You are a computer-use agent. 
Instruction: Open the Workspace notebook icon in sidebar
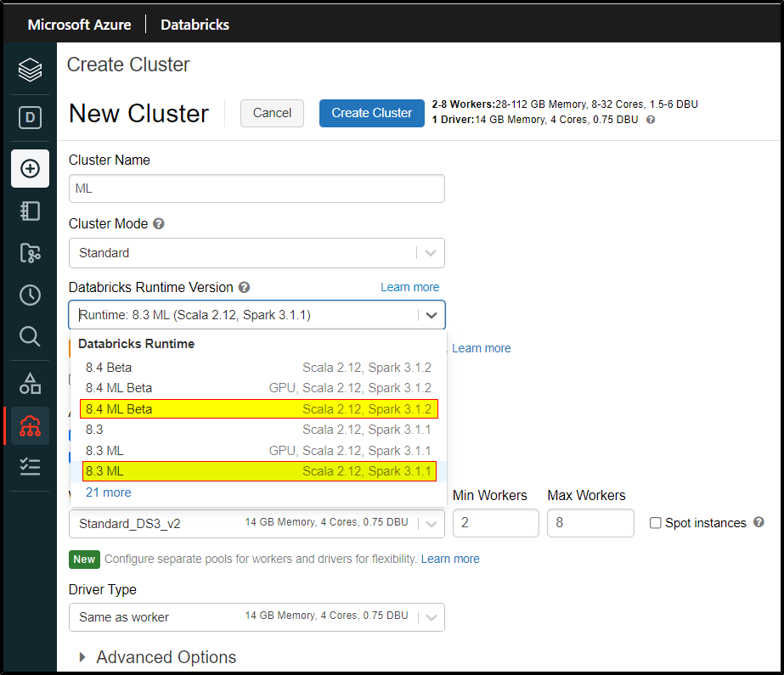tap(30, 211)
